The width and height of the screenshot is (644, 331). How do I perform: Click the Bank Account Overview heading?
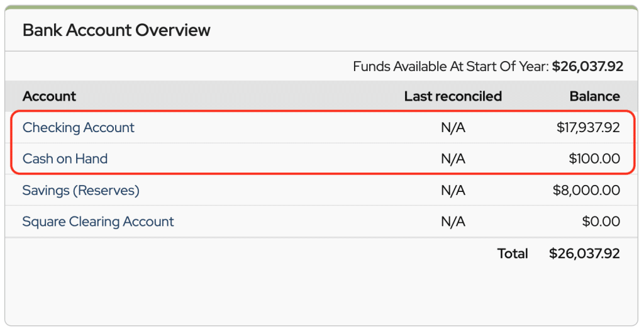click(116, 30)
